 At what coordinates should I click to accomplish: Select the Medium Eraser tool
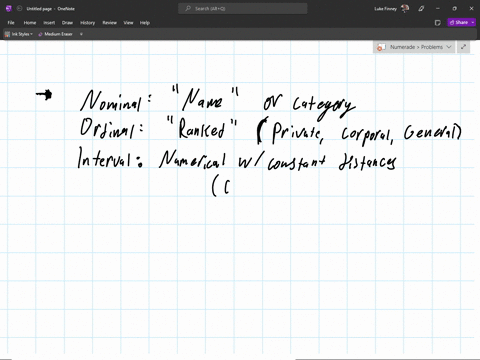tap(56, 34)
